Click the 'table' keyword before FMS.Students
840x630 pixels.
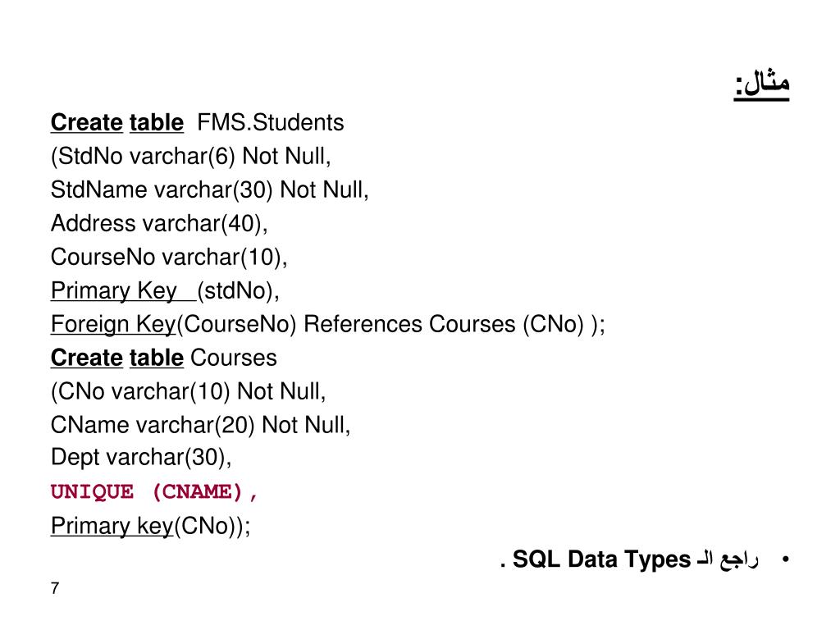[157, 123]
